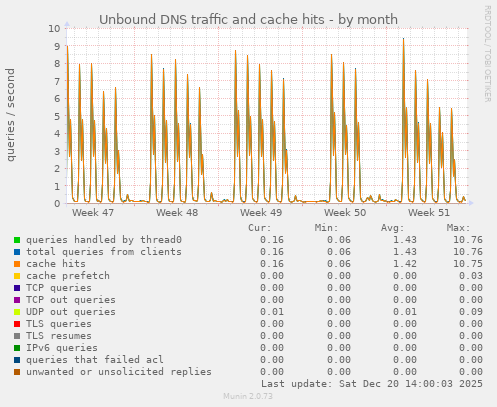Click the 'Week 47' x-axis label
Screen dimensions: 497x407
coord(93,213)
